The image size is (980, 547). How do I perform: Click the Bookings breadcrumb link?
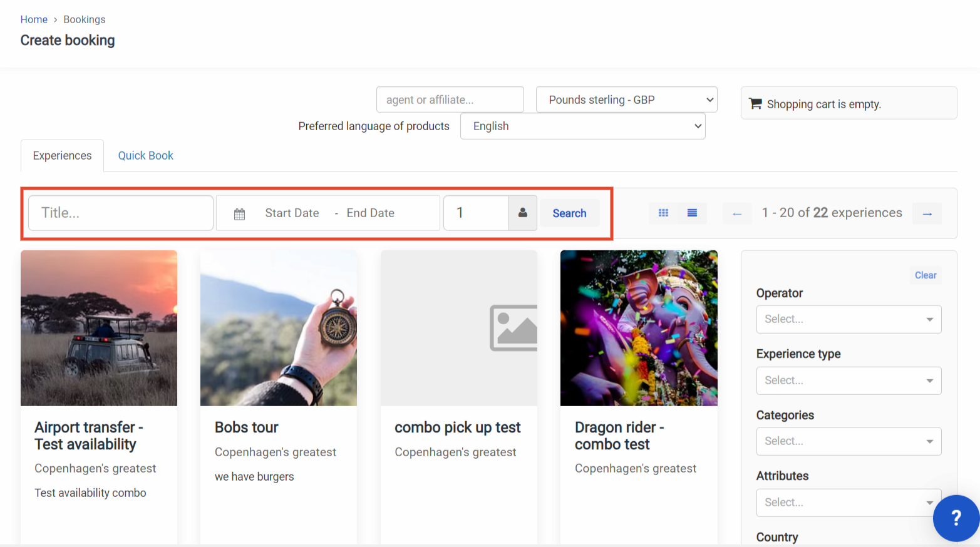[85, 19]
